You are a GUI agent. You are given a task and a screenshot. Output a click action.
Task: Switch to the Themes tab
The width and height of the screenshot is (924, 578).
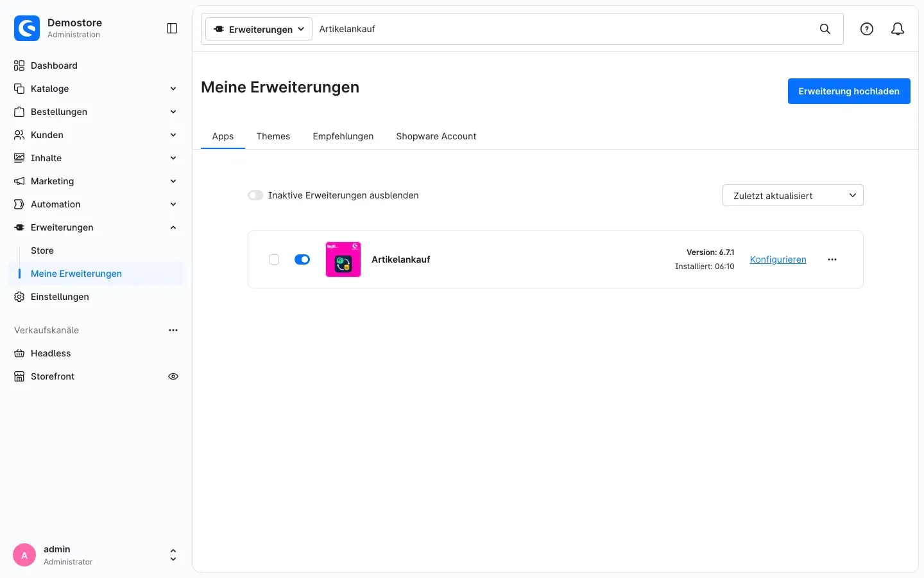(x=273, y=136)
